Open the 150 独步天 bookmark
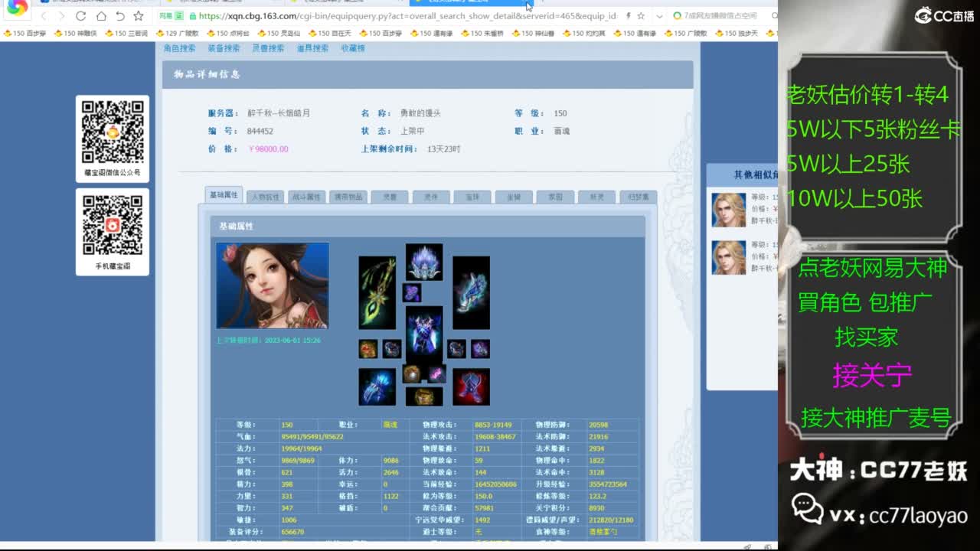Image resolution: width=980 pixels, height=551 pixels. coord(737,34)
